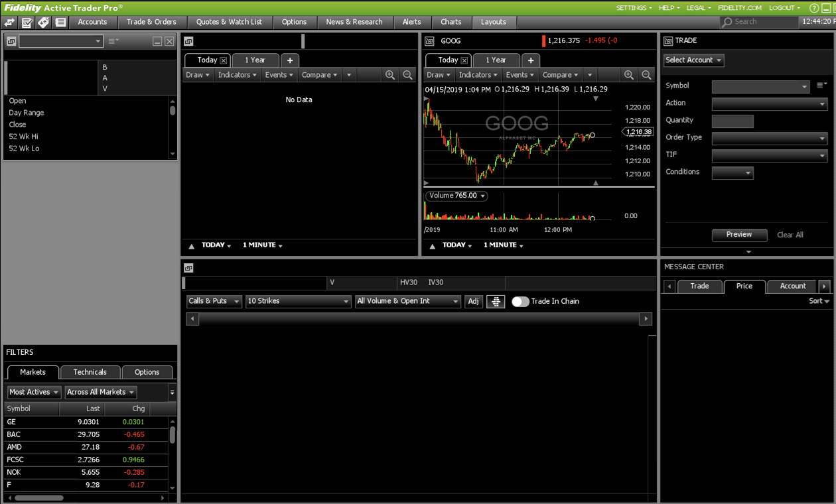This screenshot has height=504, width=836.
Task: Open the help question mark icon
Action: [814, 8]
